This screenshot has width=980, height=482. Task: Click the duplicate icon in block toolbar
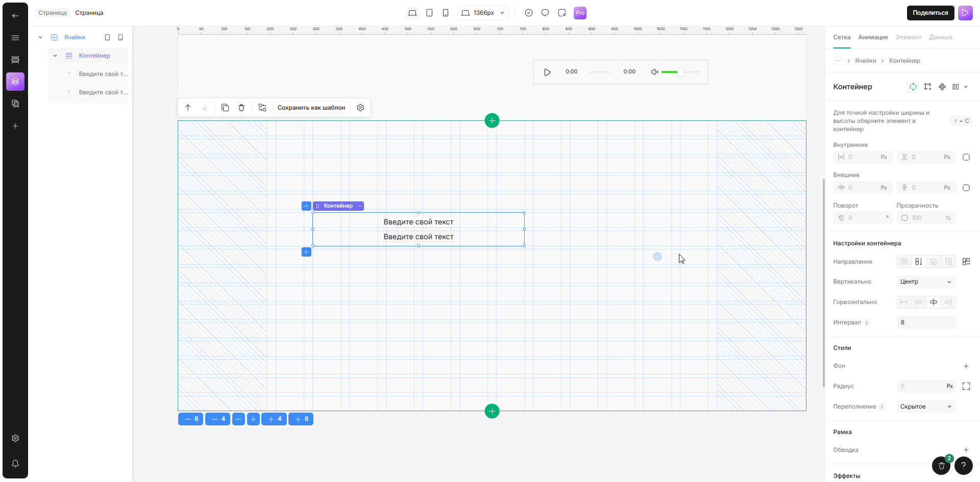[225, 108]
